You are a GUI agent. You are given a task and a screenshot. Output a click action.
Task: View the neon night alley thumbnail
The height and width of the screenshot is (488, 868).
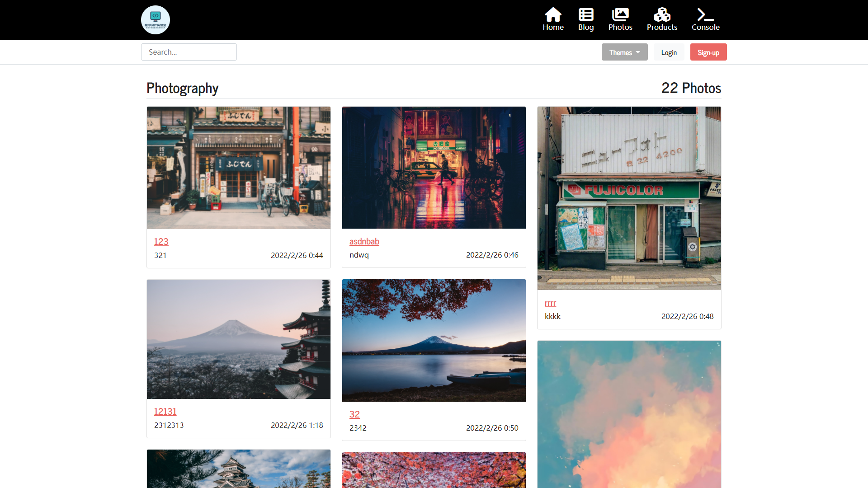click(434, 168)
